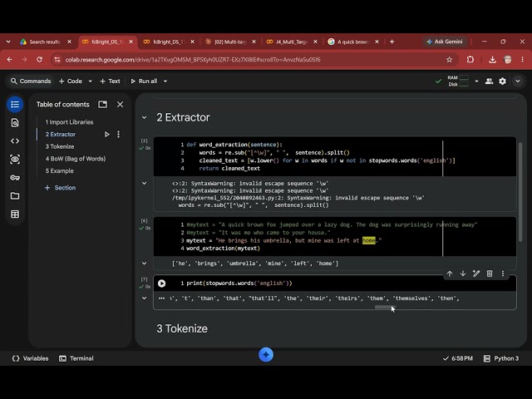Move the selected cell down

click(463, 273)
